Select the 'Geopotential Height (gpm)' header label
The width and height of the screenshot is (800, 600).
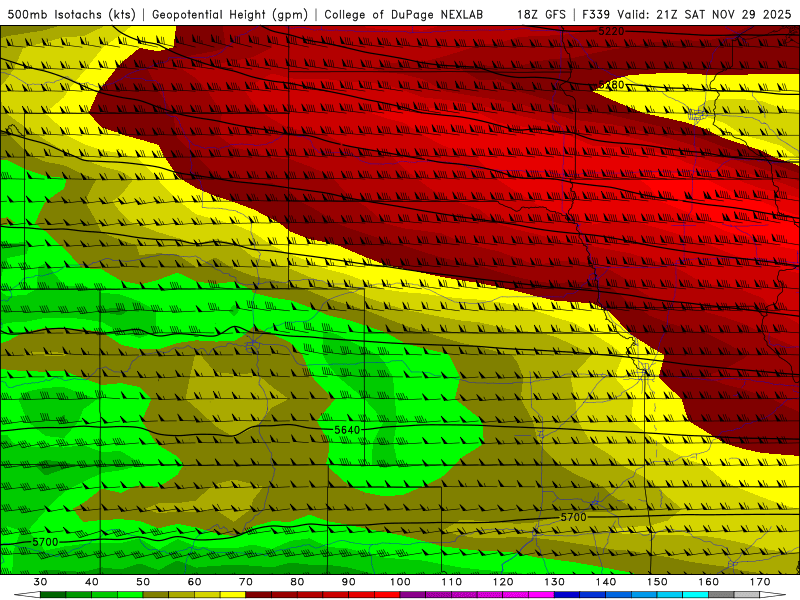[230, 15]
